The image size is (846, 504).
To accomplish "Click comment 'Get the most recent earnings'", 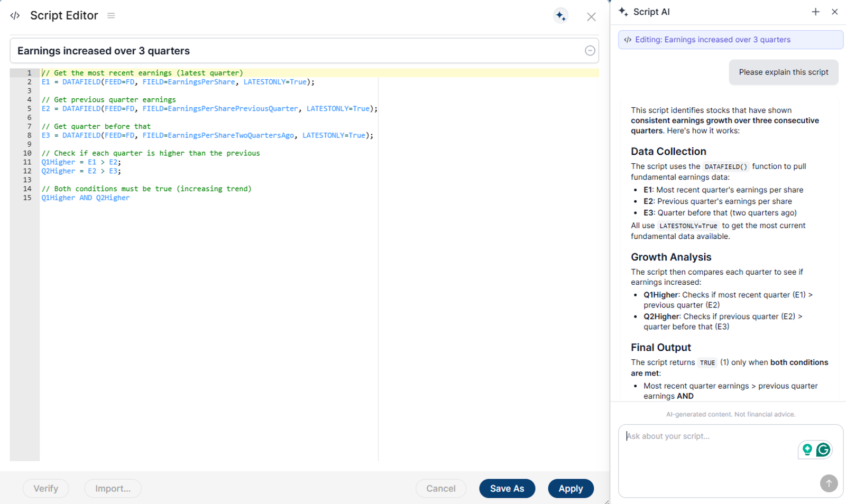I will [x=142, y=73].
